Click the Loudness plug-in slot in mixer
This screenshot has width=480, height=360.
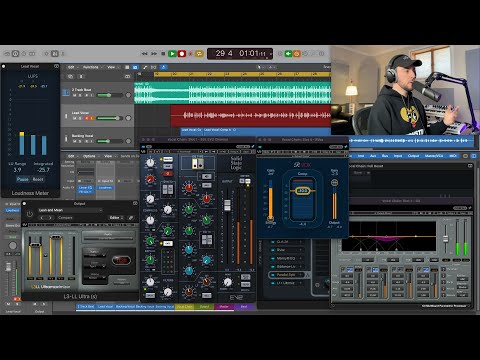pyautogui.click(x=105, y=188)
